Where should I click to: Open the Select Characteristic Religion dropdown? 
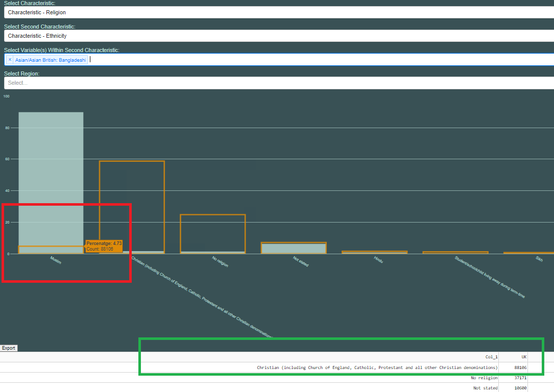pyautogui.click(x=279, y=12)
